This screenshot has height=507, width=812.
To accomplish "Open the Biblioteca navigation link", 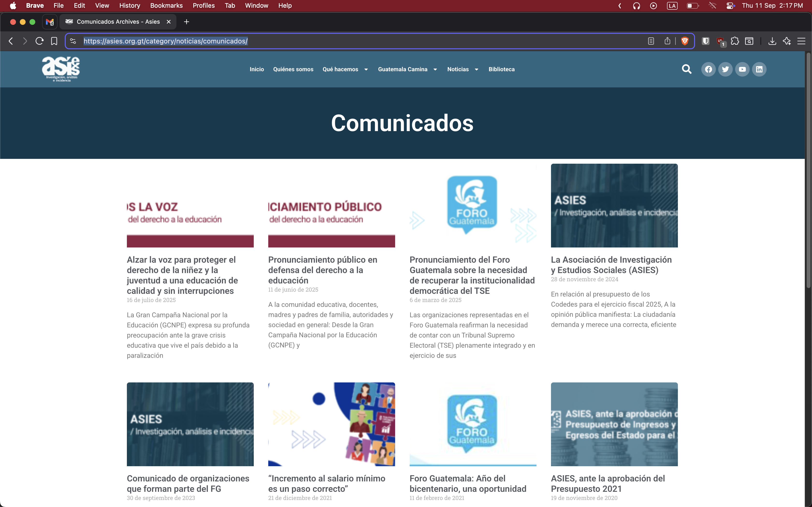I will [x=501, y=69].
